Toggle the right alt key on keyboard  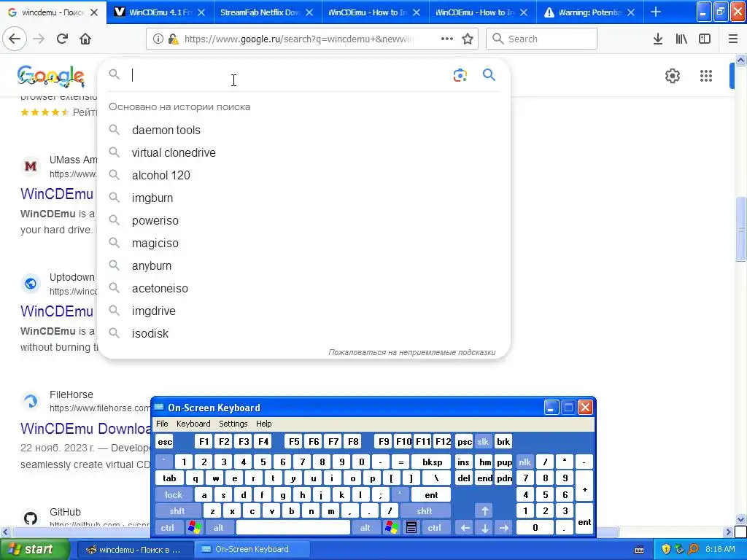365,528
